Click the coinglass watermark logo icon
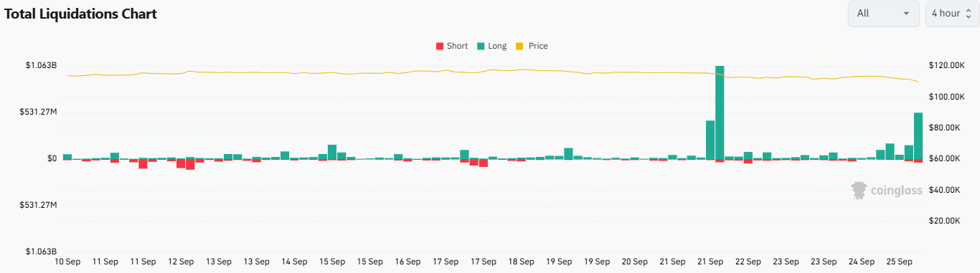The image size is (980, 273). point(859,190)
